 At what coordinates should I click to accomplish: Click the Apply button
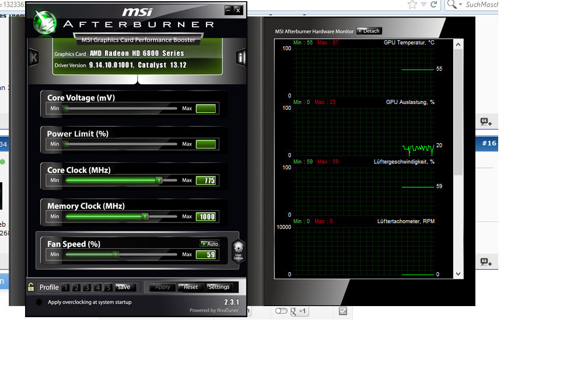pyautogui.click(x=162, y=287)
